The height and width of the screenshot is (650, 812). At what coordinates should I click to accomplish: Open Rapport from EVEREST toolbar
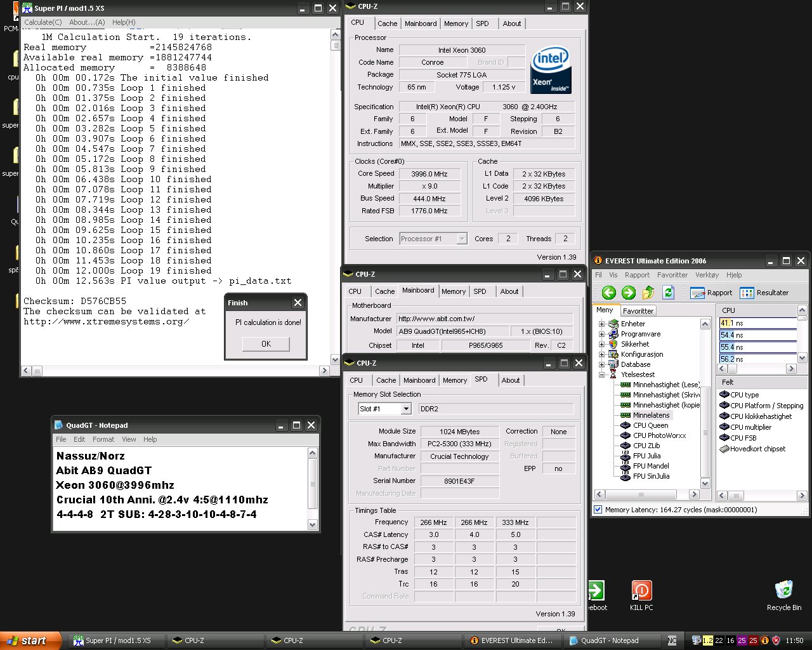tap(711, 293)
